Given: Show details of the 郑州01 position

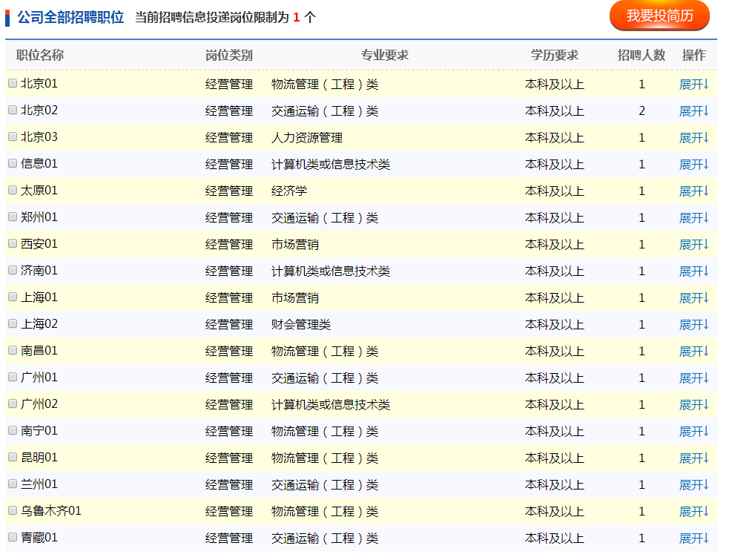Looking at the screenshot, I should point(693,218).
